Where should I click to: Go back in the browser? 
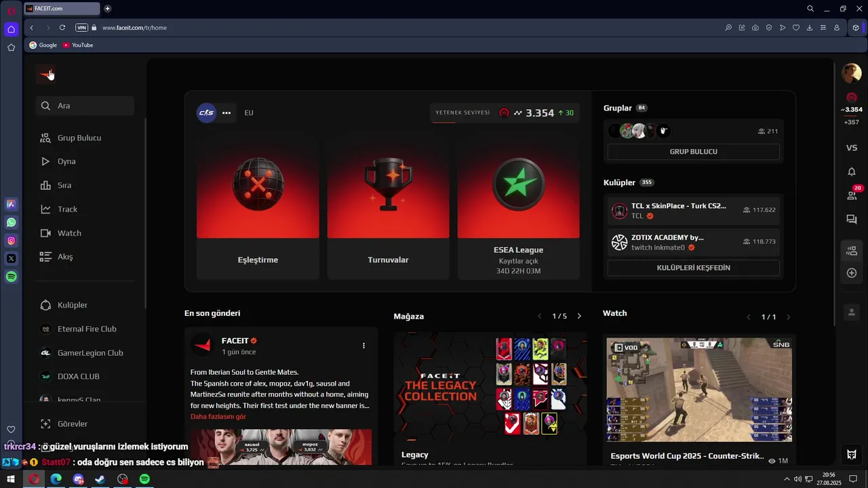point(32,28)
